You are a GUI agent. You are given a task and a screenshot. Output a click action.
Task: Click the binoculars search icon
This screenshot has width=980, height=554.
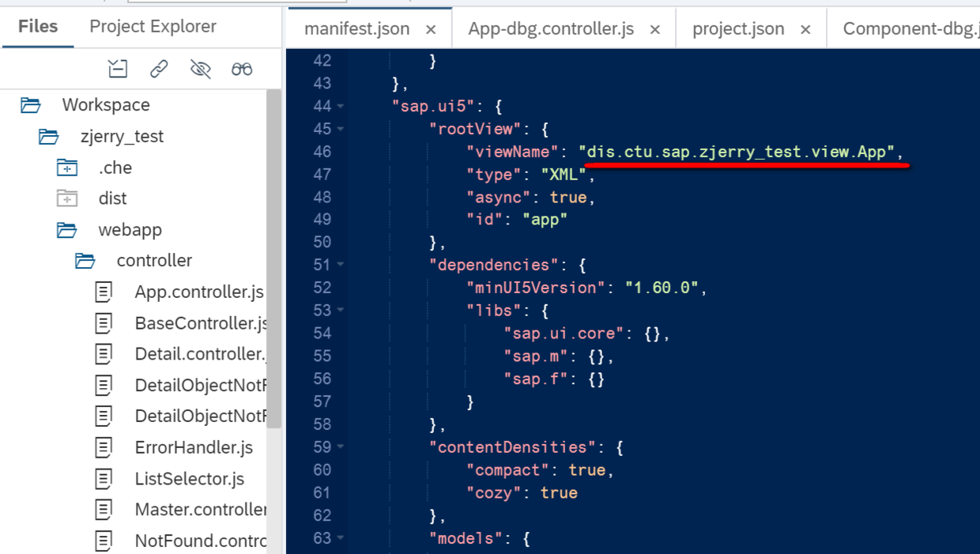242,70
